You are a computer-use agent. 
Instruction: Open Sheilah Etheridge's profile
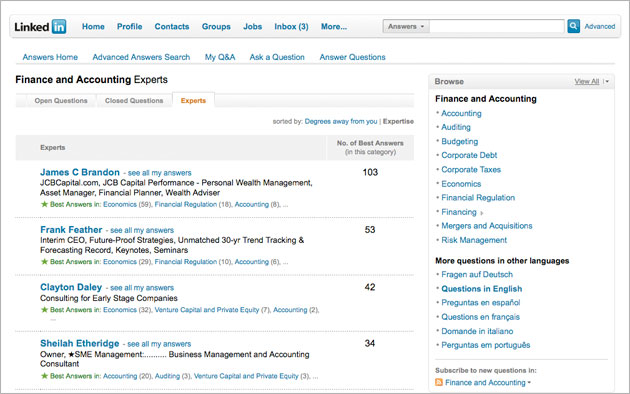point(80,343)
